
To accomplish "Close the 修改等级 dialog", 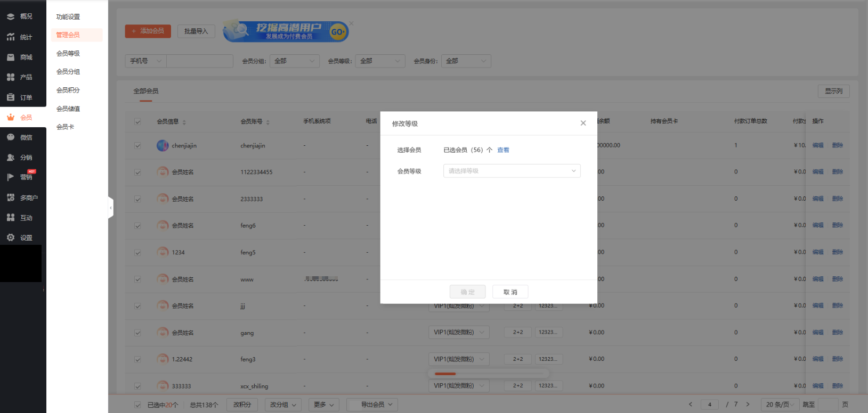I will (583, 123).
